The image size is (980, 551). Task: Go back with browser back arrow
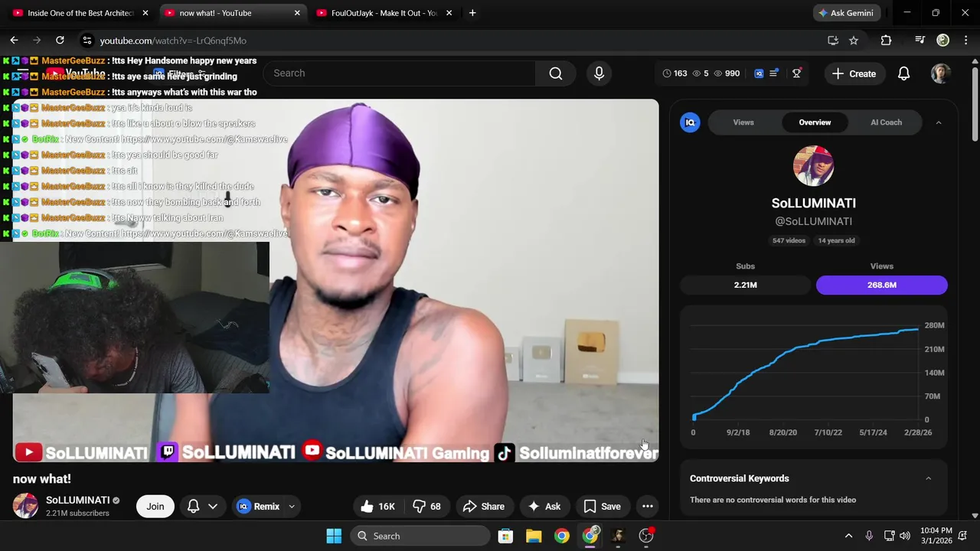point(14,40)
